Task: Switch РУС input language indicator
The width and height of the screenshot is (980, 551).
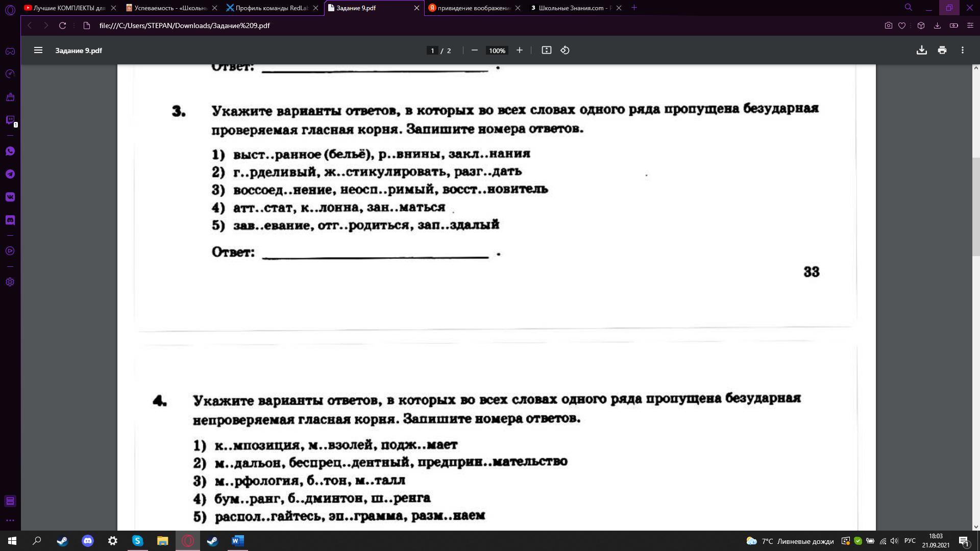Action: click(910, 541)
